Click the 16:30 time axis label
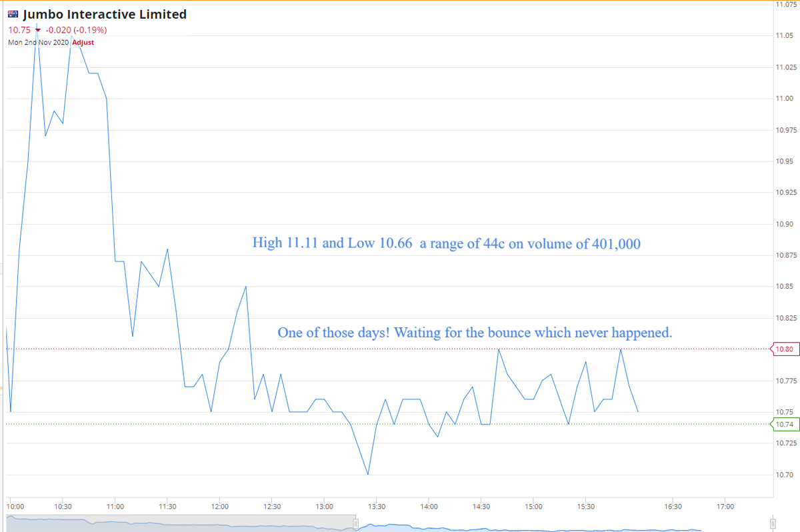The height and width of the screenshot is (532, 800). click(673, 506)
